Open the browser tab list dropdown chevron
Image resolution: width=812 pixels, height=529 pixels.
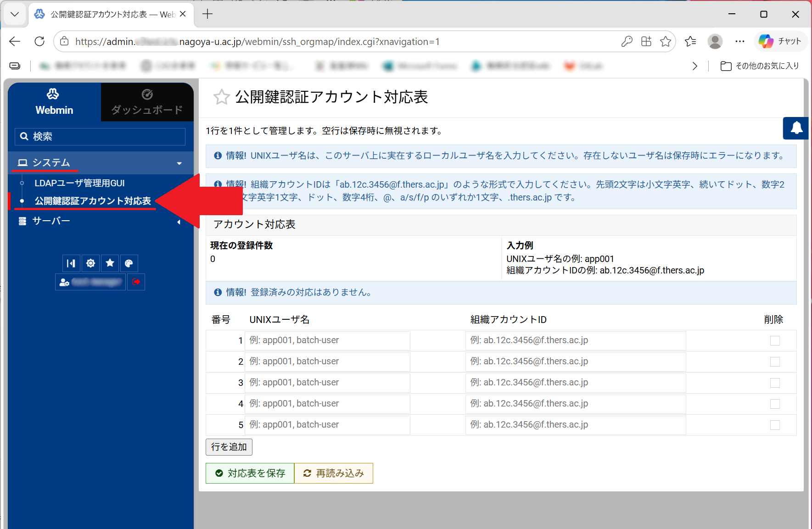click(15, 14)
